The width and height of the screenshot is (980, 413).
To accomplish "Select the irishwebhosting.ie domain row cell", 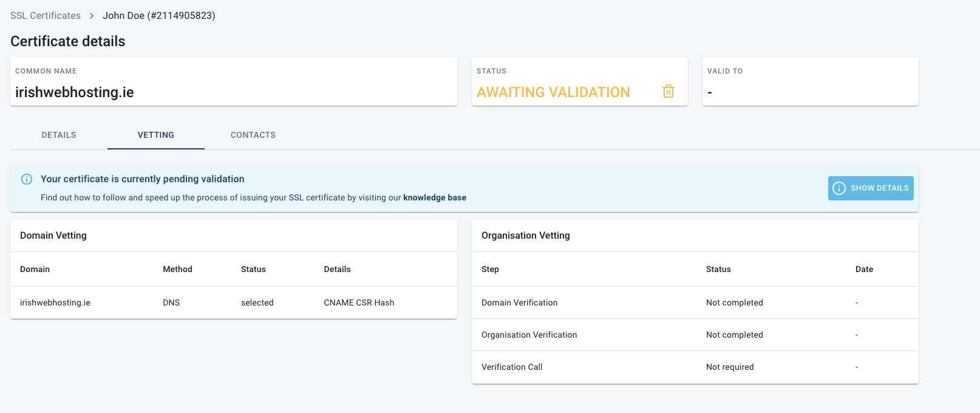I will pyautogui.click(x=55, y=302).
